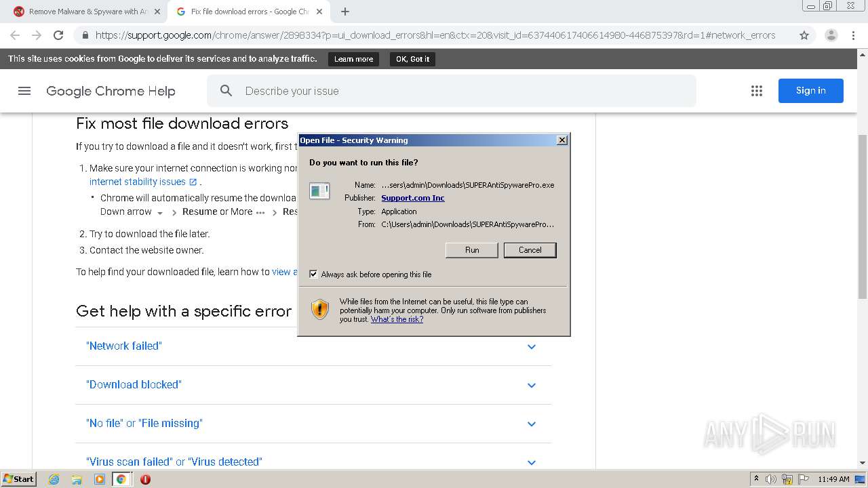Open the volume speaker tray icon
868x488 pixels.
point(771,479)
